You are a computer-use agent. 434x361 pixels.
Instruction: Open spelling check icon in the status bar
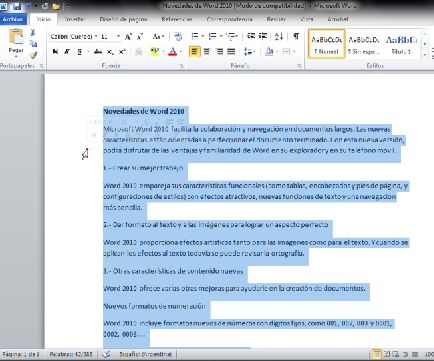106,354
